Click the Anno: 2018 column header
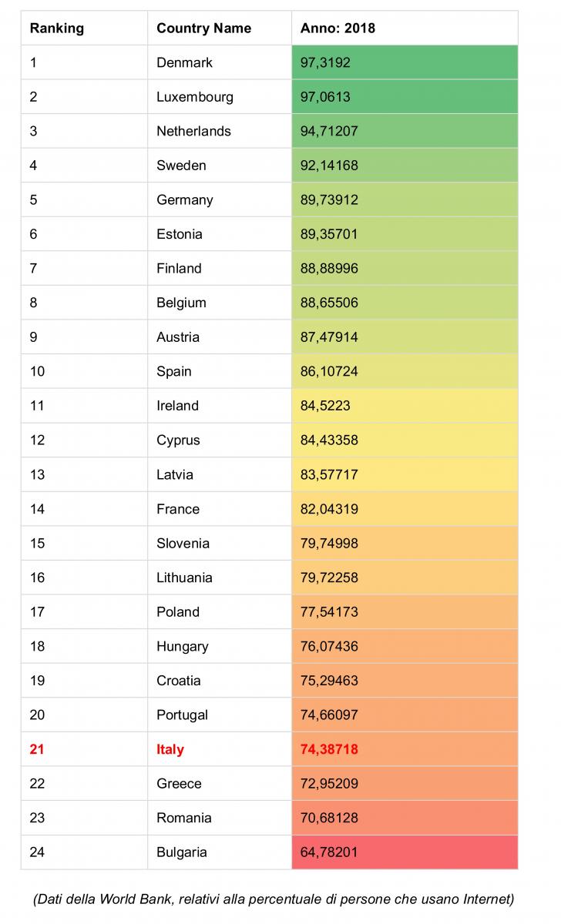This screenshot has height=924, width=561. tap(405, 28)
